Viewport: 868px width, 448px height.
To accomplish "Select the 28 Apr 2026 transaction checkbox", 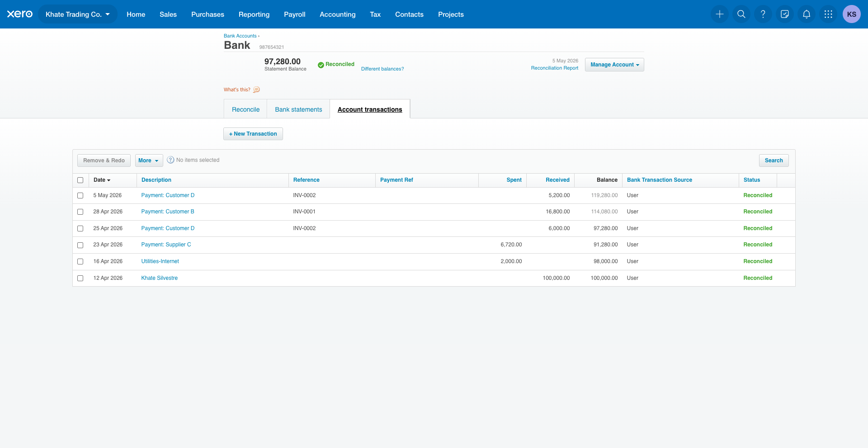I will [80, 212].
